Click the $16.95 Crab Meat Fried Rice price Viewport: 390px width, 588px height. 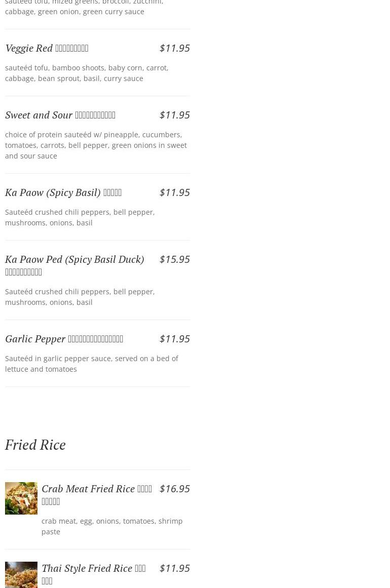[174, 489]
